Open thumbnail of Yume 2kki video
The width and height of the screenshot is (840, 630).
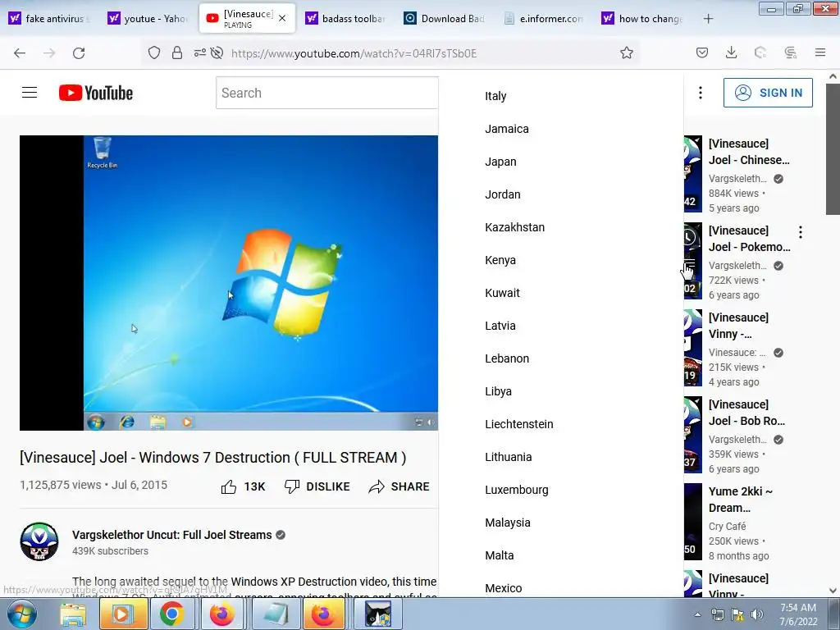coord(693,521)
